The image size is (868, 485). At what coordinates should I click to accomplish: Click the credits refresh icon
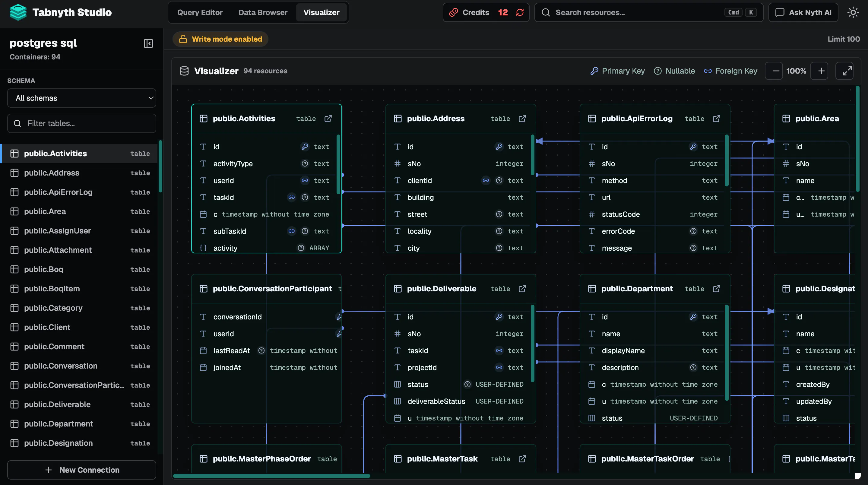(520, 12)
